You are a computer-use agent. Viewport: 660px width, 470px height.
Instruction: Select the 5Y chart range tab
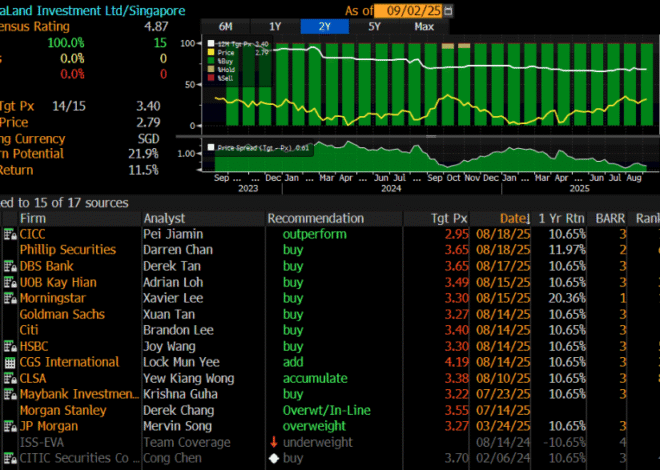(x=374, y=27)
